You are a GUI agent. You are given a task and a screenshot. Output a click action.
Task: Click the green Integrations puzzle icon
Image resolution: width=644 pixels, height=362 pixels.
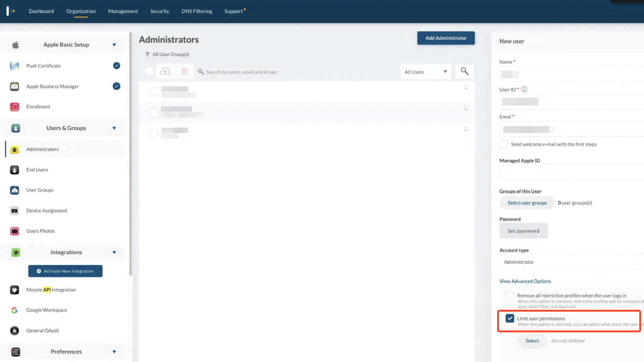[16, 253]
